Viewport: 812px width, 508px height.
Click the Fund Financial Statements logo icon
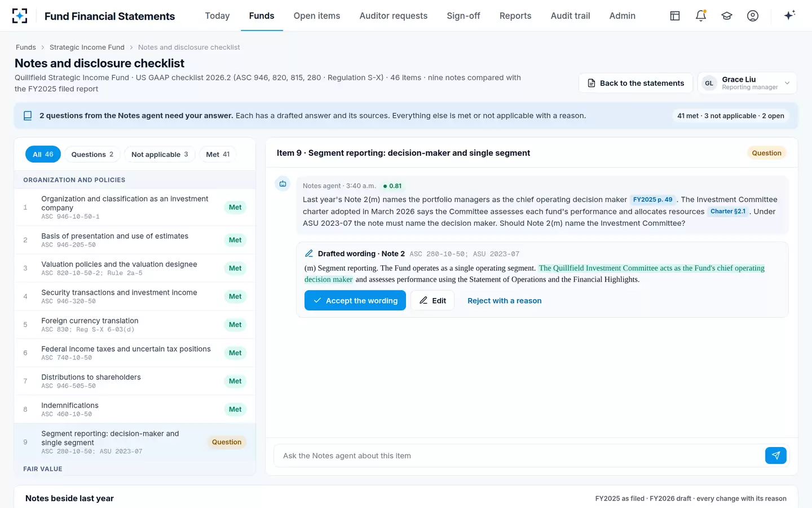[x=20, y=16]
